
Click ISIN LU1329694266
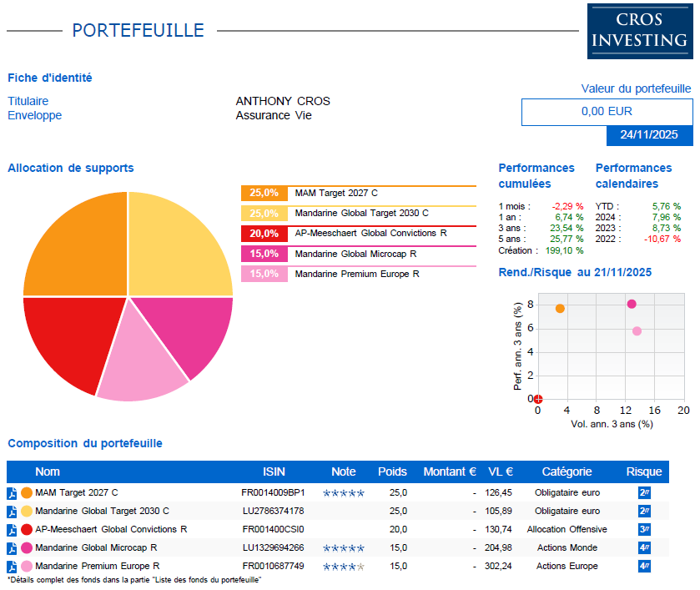click(273, 547)
